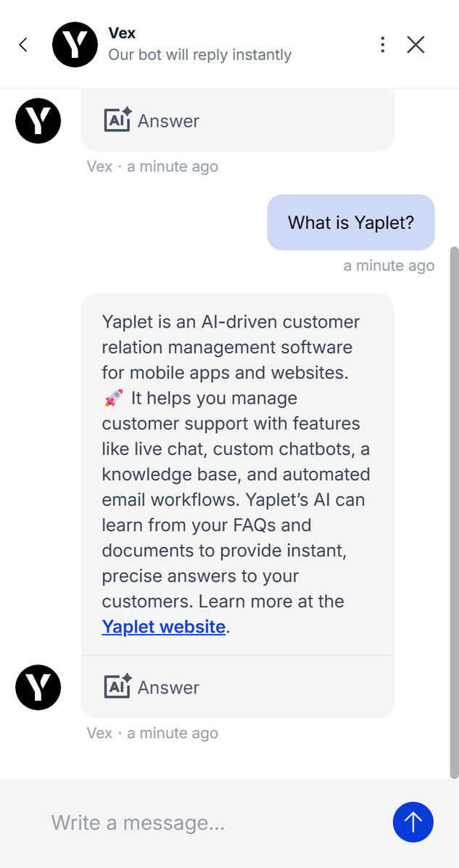Open the three-dot options menu
Screen dimensions: 459x868
[x=382, y=45]
